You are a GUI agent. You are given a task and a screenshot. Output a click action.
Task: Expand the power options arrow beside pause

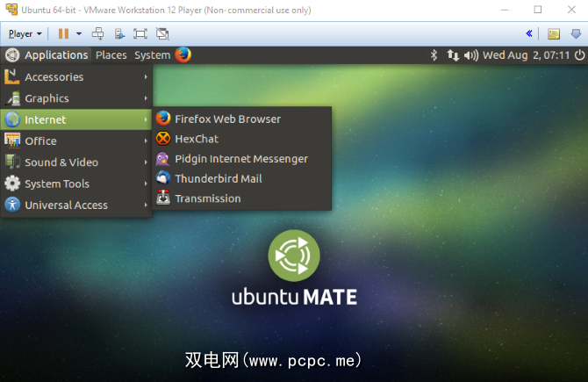(x=79, y=34)
